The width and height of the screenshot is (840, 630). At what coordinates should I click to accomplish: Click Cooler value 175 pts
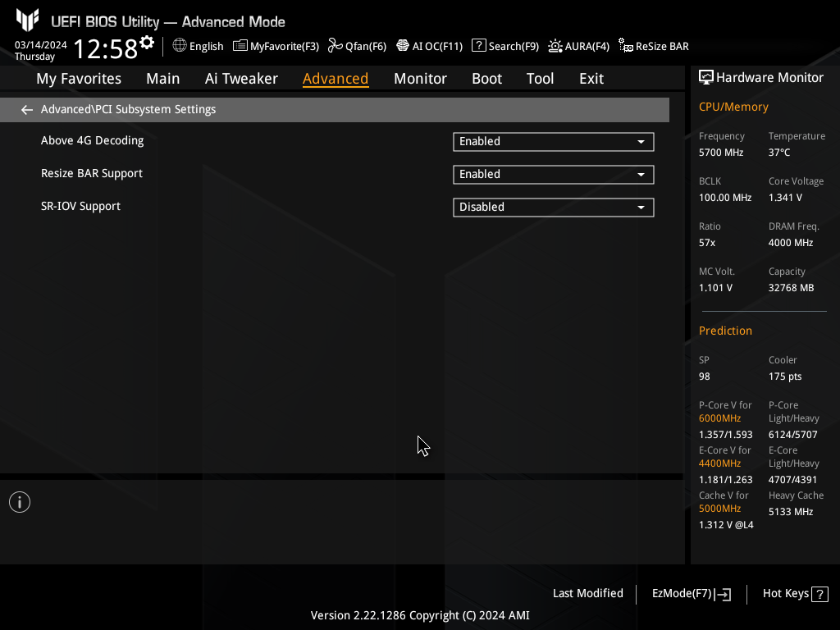point(785,377)
